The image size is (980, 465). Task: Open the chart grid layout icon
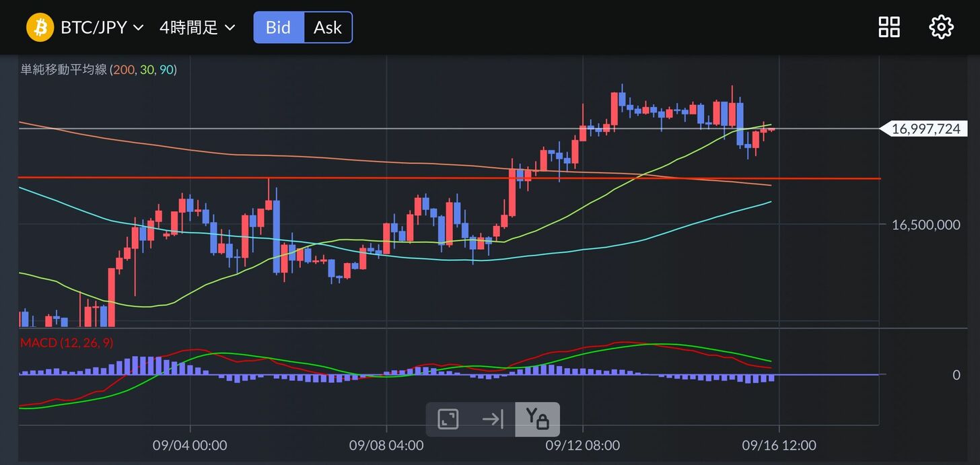click(889, 28)
